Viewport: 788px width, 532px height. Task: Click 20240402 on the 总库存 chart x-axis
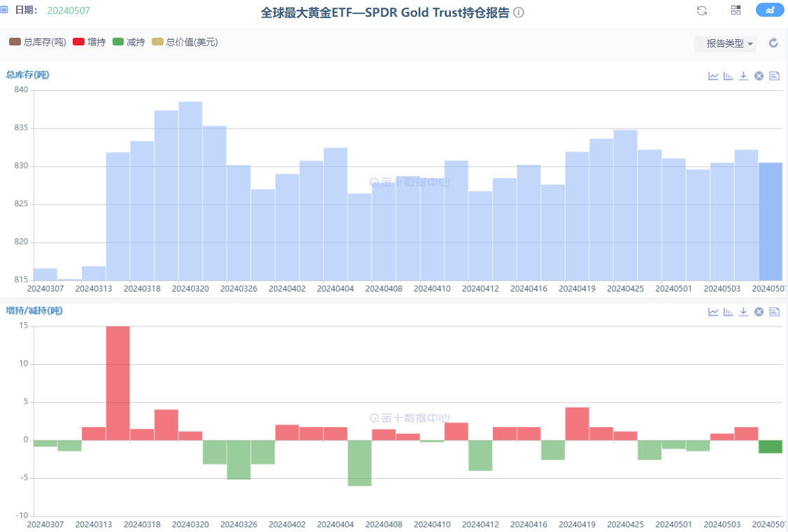pos(287,289)
